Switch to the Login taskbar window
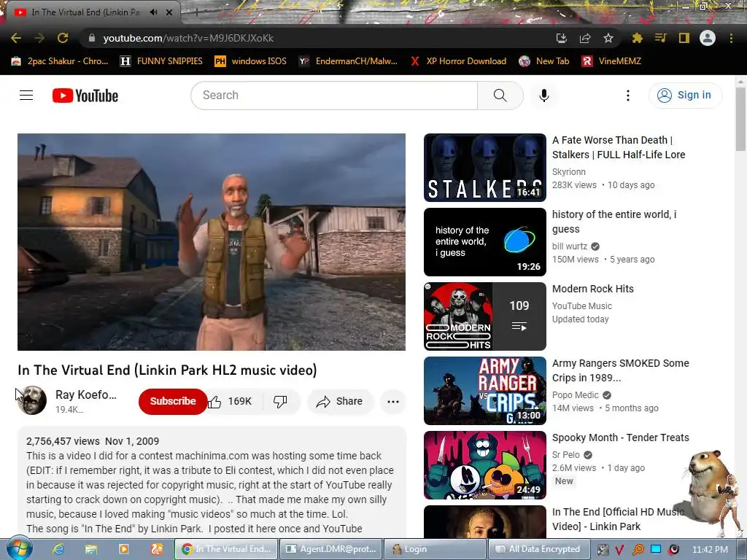 coord(435,549)
